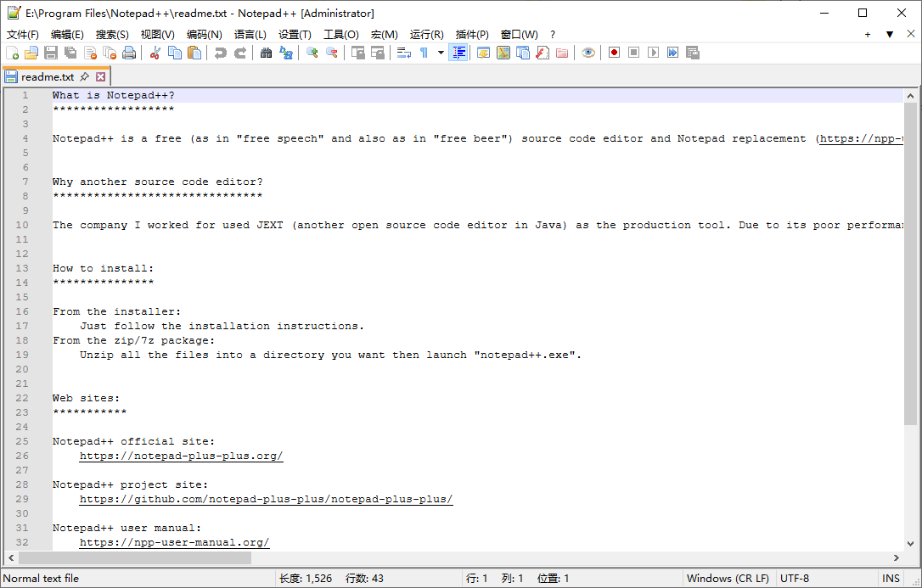Viewport: 922px width, 588px height.
Task: Click the Run macro multiple times icon
Action: pyautogui.click(x=672, y=53)
